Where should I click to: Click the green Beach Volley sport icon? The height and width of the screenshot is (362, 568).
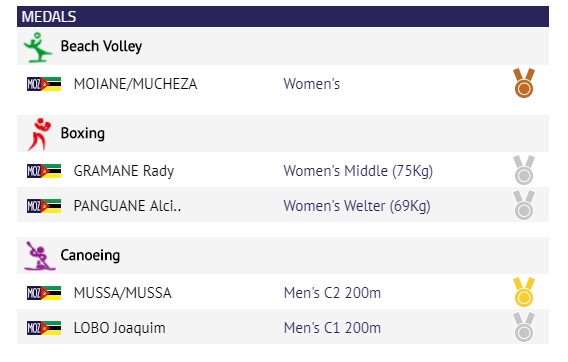click(x=38, y=47)
